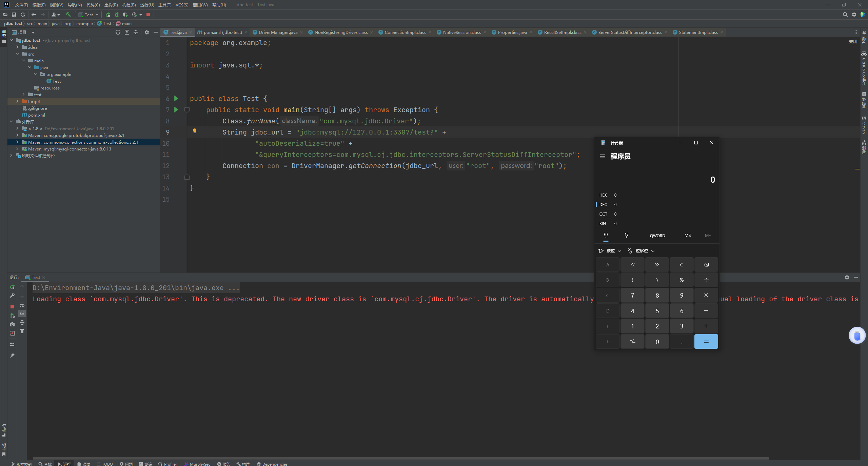Click the Build project hammer icon
Image resolution: width=868 pixels, height=466 pixels.
pos(68,15)
